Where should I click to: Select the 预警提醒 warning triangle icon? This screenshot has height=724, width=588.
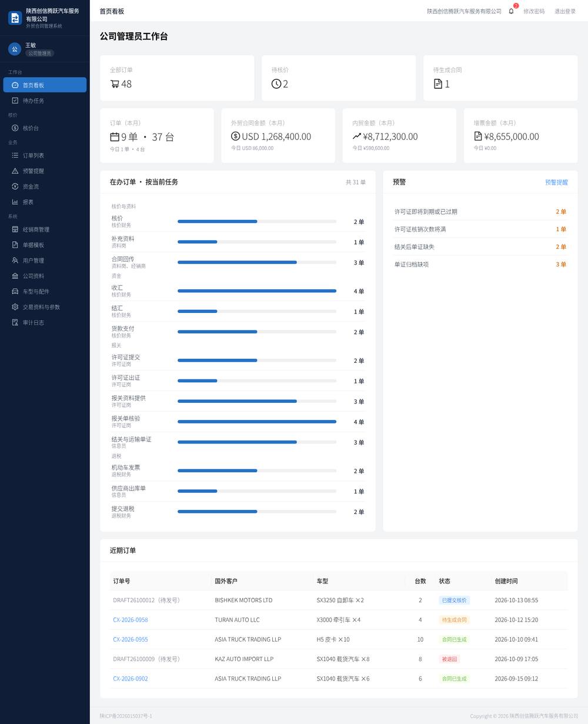[x=15, y=171]
